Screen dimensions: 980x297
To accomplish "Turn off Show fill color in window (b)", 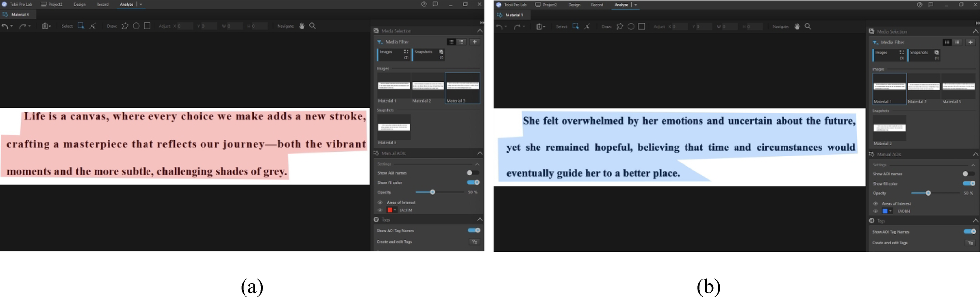I will coord(969,184).
